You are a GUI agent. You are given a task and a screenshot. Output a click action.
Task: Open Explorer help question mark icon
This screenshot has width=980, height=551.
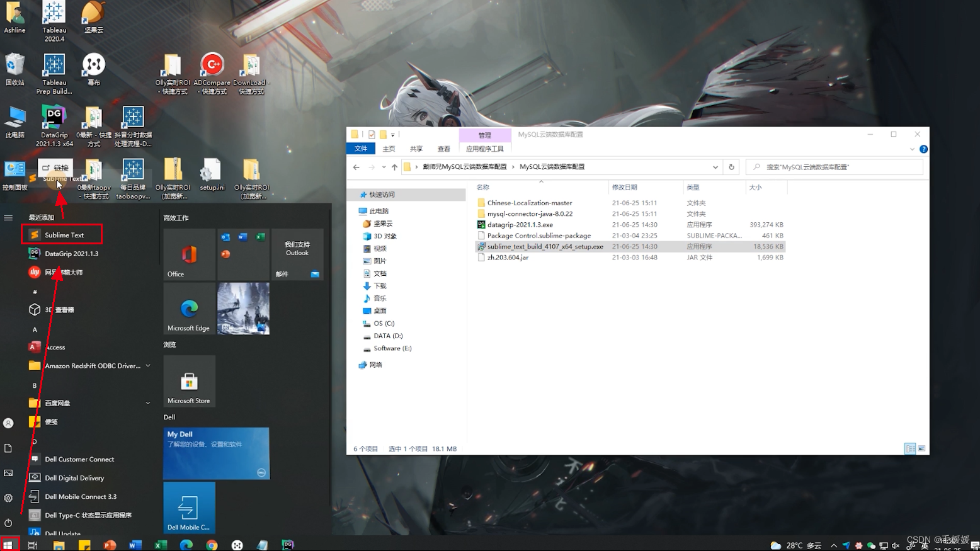coord(923,149)
